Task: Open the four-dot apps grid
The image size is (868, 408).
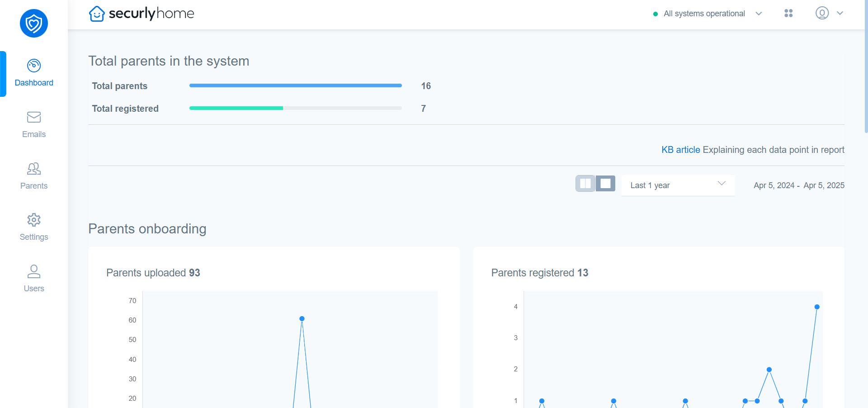Action: point(788,13)
